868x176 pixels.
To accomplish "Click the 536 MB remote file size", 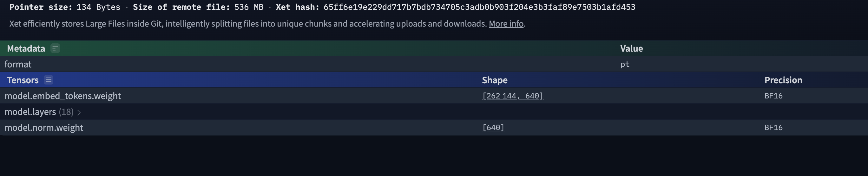I will click(x=249, y=7).
